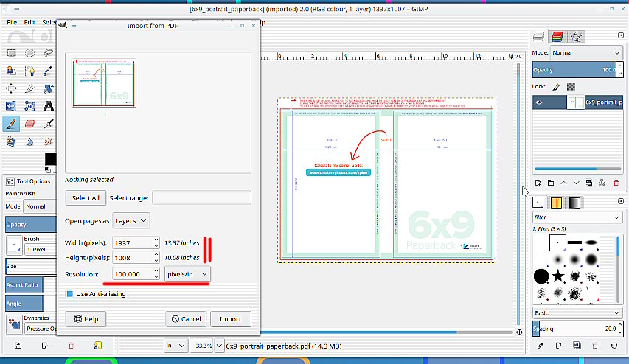Adjust the layer Opacity slider
Image resolution: width=629 pixels, height=364 pixels.
tap(574, 70)
